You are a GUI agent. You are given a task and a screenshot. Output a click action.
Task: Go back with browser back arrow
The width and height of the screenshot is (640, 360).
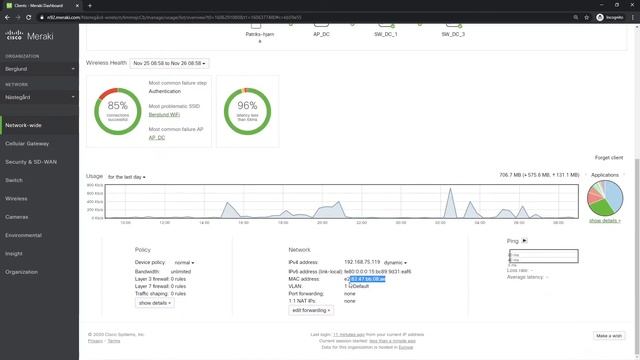point(7,18)
